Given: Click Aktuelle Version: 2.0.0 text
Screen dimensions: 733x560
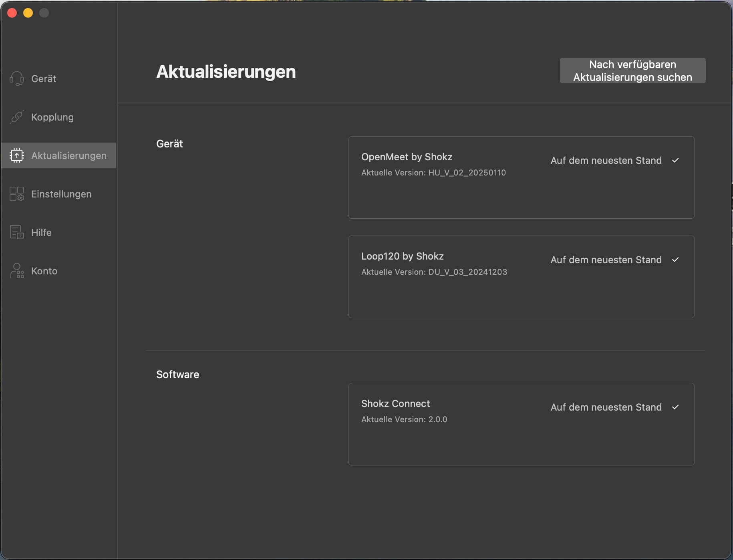Looking at the screenshot, I should tap(404, 419).
